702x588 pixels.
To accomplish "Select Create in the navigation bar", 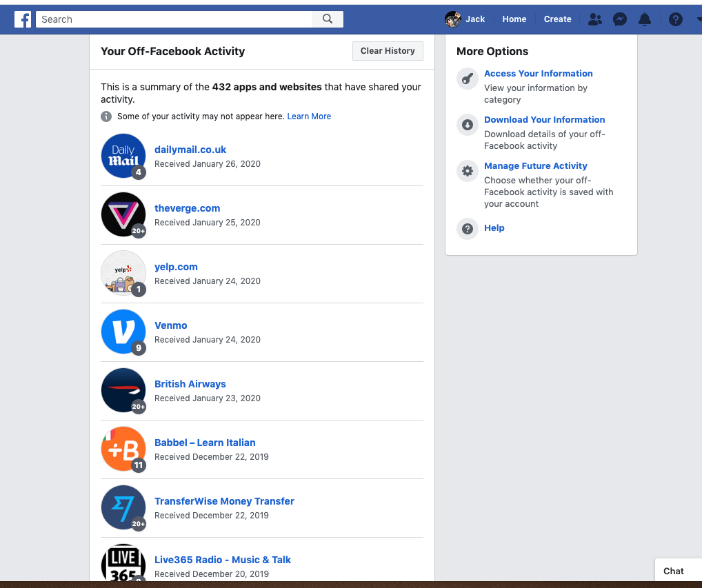I will coord(557,19).
